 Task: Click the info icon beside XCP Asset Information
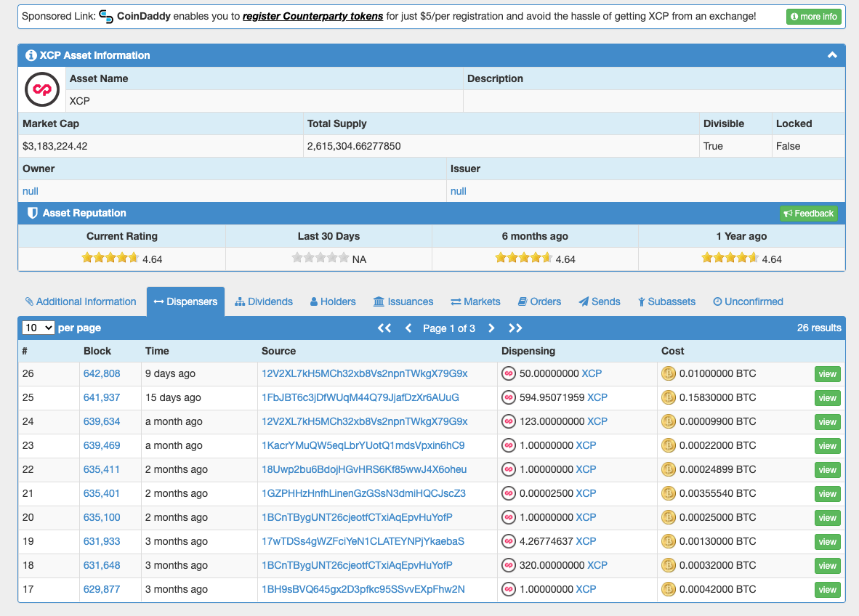tap(31, 55)
